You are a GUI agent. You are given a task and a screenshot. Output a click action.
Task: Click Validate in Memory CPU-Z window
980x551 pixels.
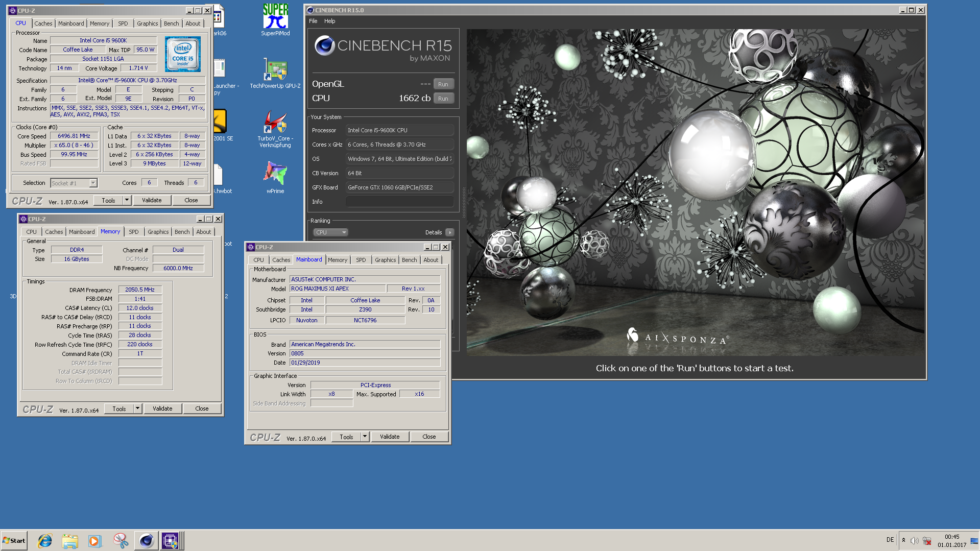point(162,409)
